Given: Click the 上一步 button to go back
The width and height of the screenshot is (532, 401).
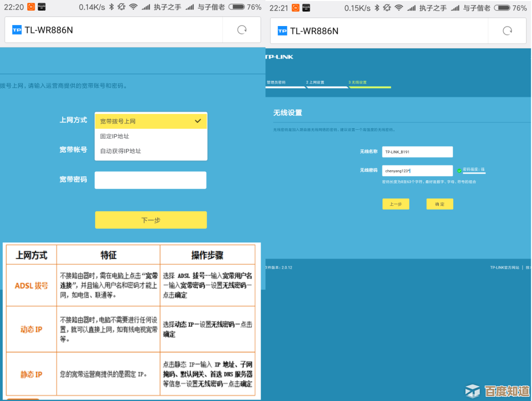Looking at the screenshot, I should point(395,204).
